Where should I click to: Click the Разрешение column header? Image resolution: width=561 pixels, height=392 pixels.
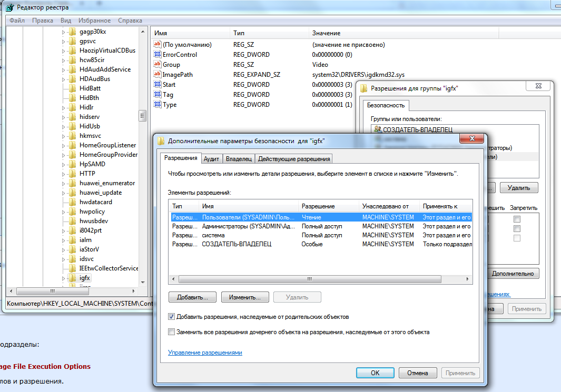[x=328, y=206]
